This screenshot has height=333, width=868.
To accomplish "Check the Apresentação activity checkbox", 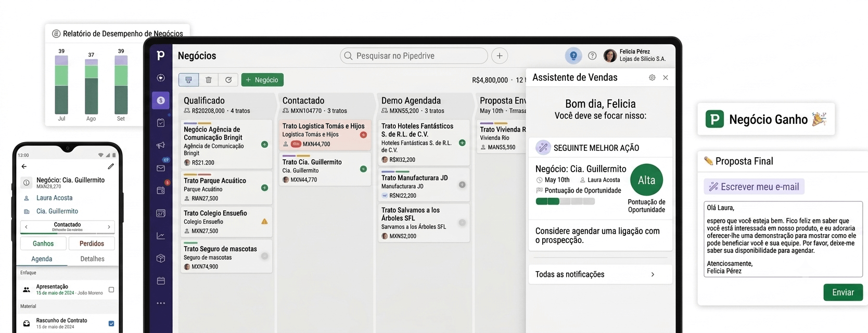I will tap(111, 290).
